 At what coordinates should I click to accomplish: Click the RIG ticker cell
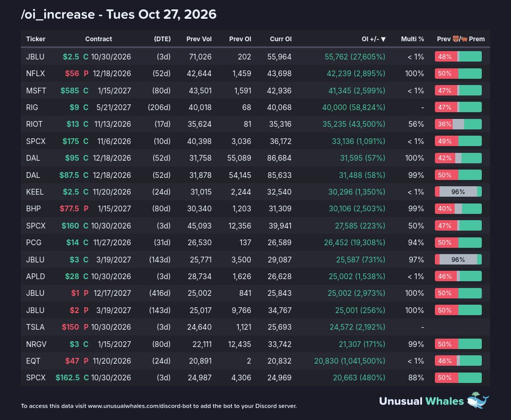coord(32,107)
